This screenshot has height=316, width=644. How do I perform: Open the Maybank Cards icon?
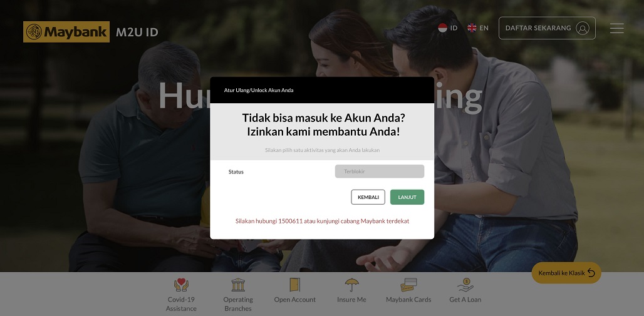(408, 285)
